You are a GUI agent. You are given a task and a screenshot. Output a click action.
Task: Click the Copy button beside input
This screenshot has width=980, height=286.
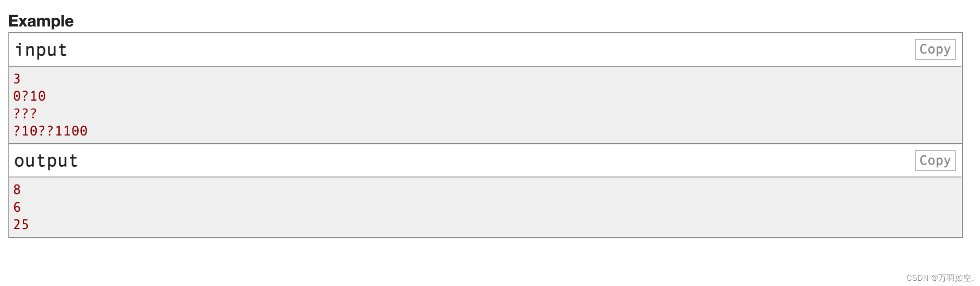(x=934, y=49)
